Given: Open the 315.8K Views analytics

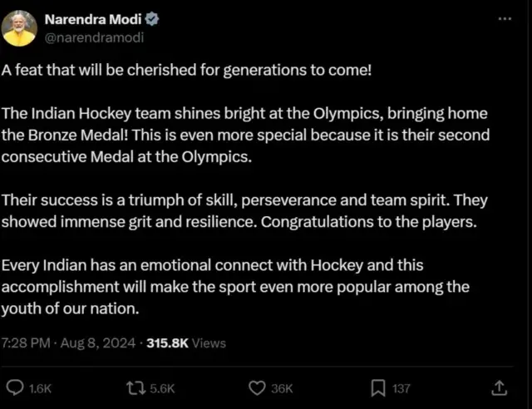Looking at the screenshot, I should click(185, 342).
